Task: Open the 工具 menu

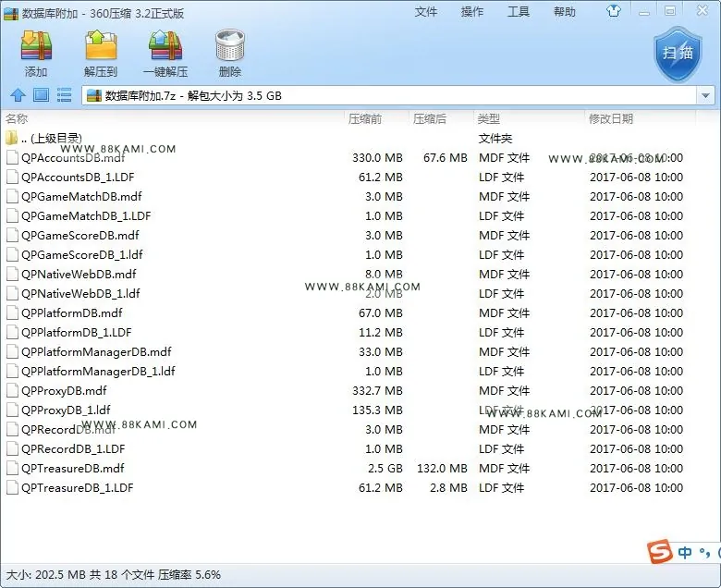Action: (x=519, y=11)
